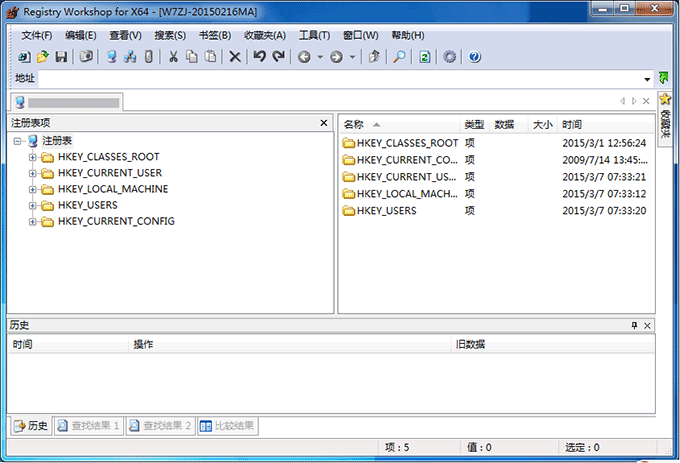Expand the HKEY_CLASSES_ROOT tree node

33,157
